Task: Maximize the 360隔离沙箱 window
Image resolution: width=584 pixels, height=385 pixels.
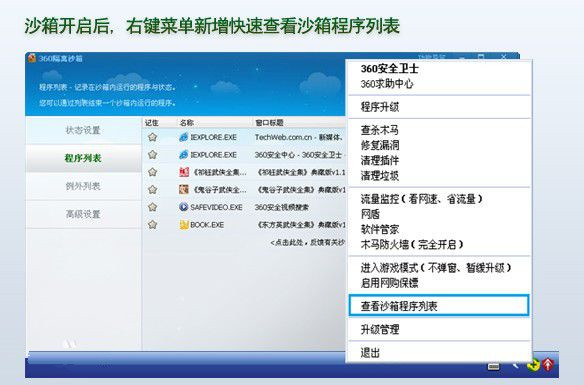Action: point(481,57)
